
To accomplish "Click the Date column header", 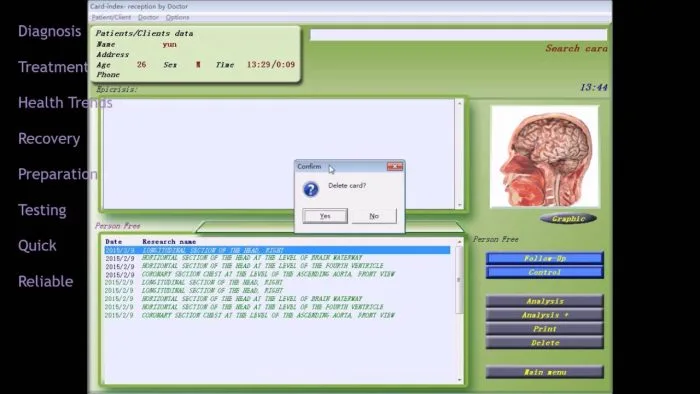I will (114, 241).
